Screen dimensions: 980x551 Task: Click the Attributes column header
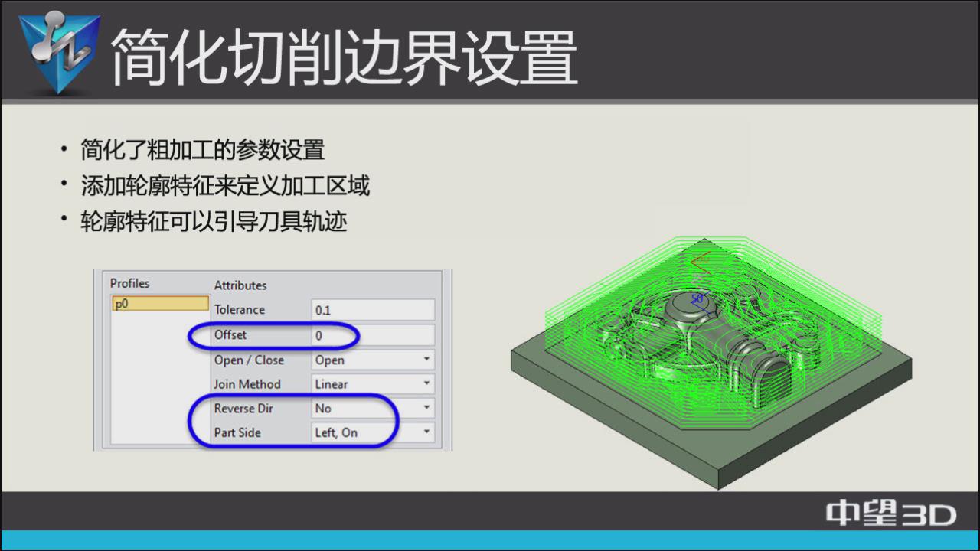(240, 285)
